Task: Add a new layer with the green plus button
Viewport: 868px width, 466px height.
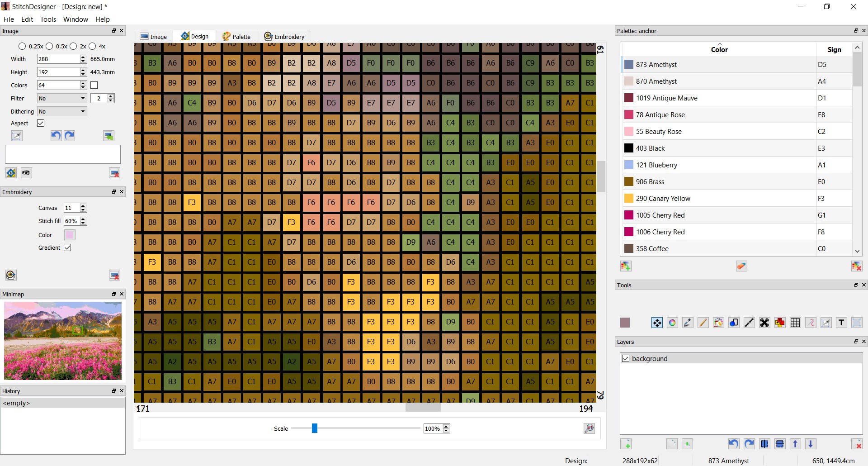Action: (627, 444)
